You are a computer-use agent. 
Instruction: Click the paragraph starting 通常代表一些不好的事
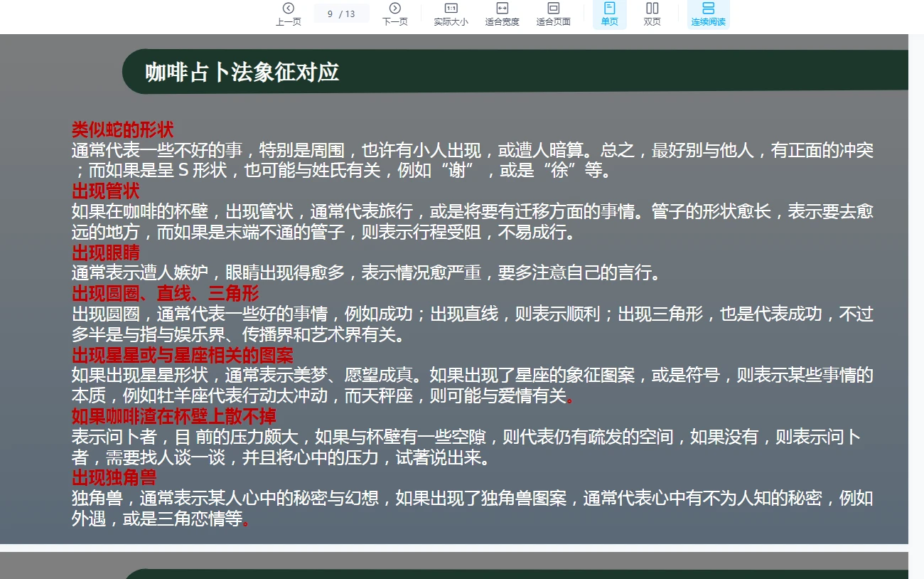point(472,160)
